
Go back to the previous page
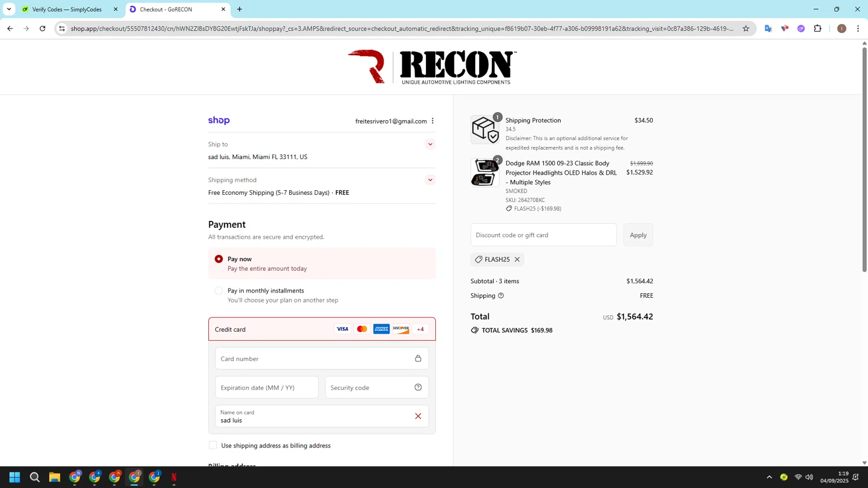pos(10,28)
